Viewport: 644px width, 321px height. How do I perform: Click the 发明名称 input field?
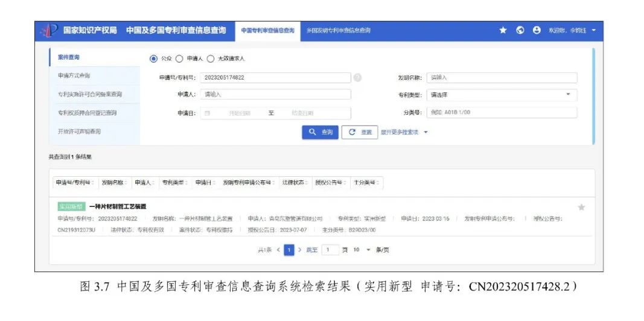point(501,77)
